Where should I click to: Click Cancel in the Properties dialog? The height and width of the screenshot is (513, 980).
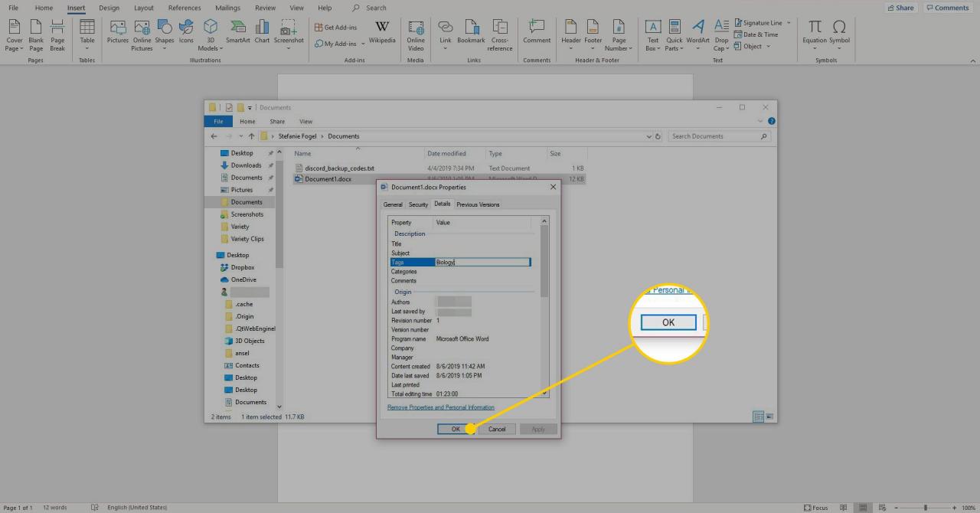click(497, 429)
